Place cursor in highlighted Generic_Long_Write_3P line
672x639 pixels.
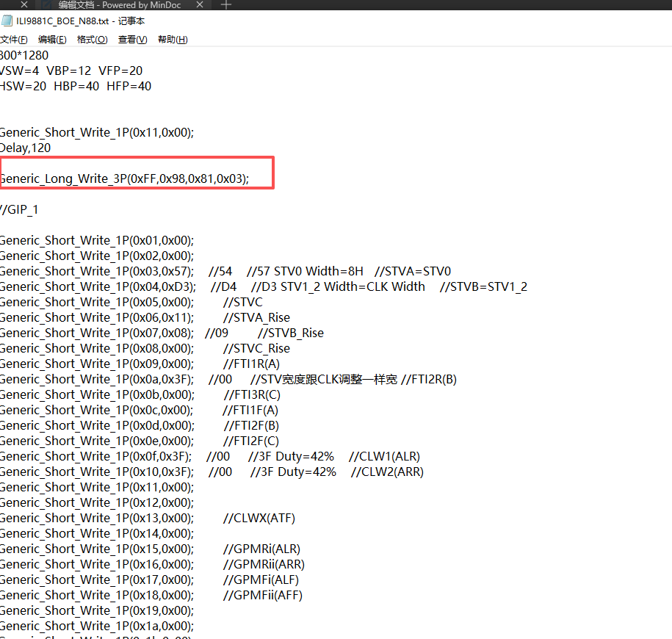[x=125, y=178]
